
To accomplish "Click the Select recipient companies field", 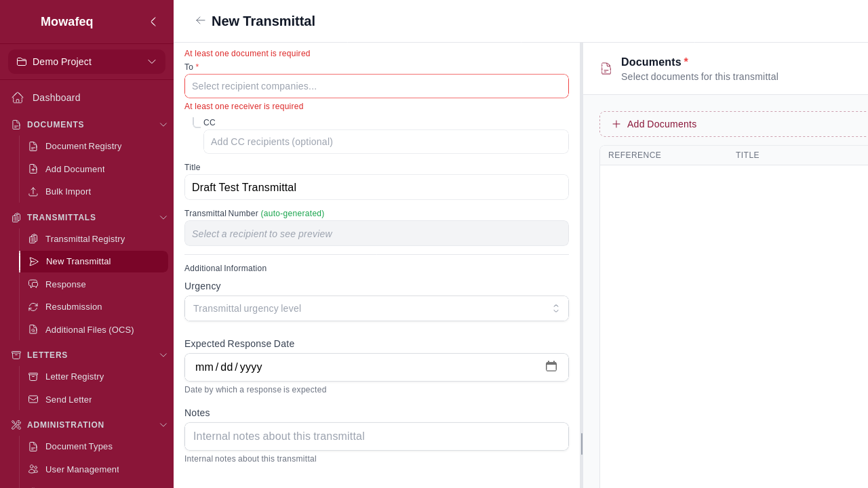I will coord(376,86).
